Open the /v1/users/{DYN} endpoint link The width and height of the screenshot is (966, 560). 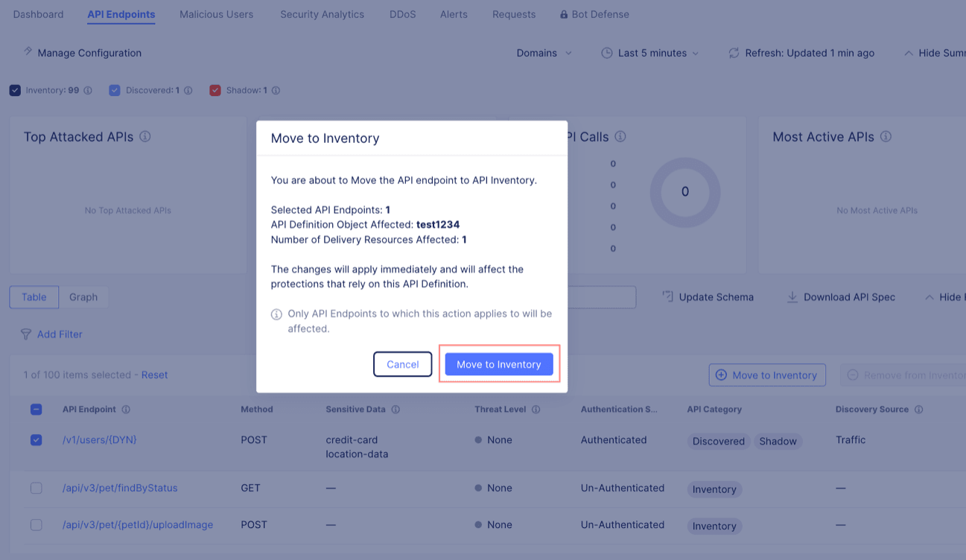coord(100,440)
